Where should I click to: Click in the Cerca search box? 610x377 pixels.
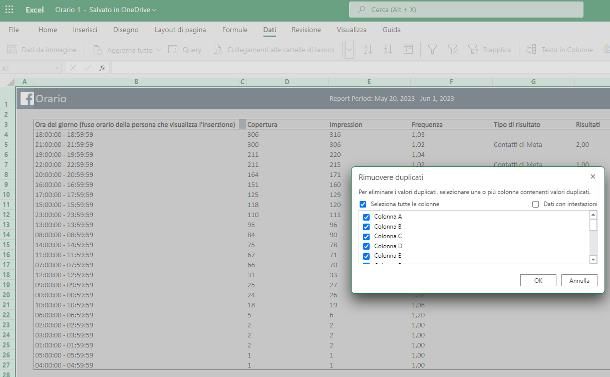pyautogui.click(x=466, y=9)
